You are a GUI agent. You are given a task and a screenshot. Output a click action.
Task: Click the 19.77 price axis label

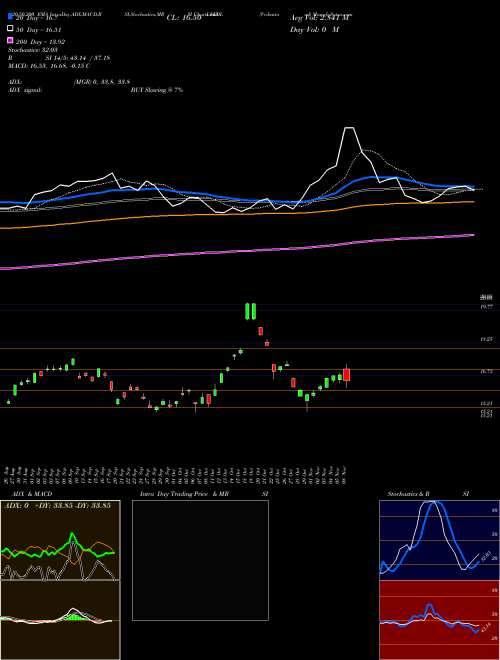[486, 307]
